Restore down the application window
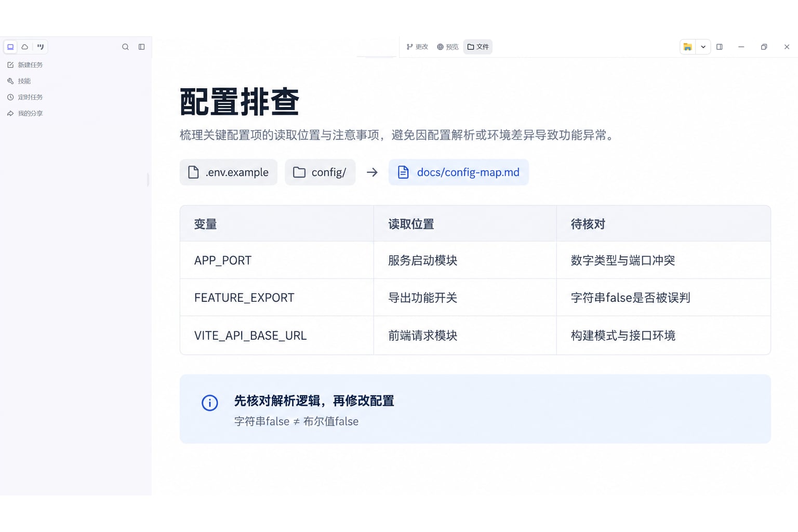The width and height of the screenshot is (798, 532). tap(764, 47)
